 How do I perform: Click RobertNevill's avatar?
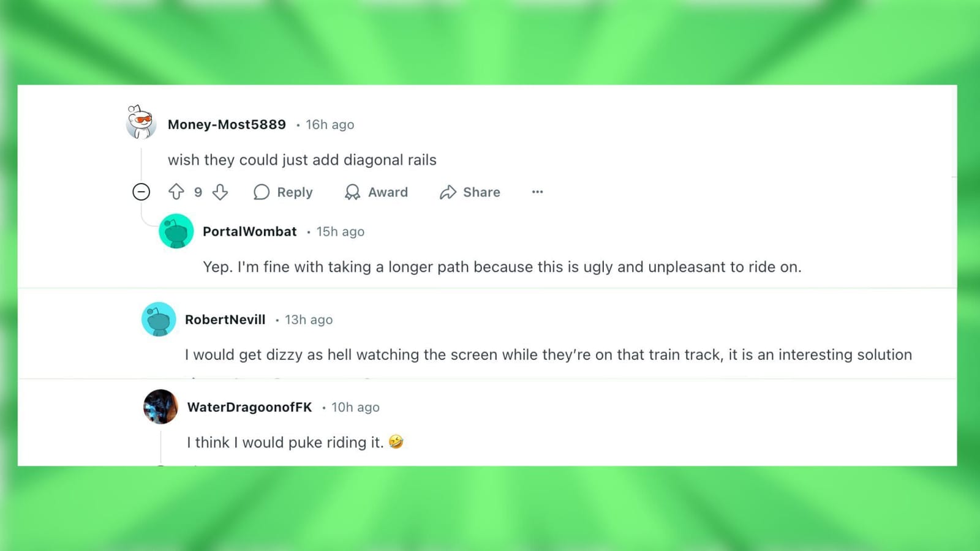[159, 319]
